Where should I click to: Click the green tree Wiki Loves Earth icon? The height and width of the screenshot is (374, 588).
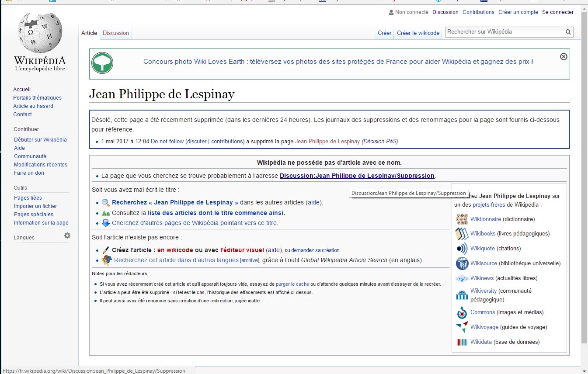(102, 63)
